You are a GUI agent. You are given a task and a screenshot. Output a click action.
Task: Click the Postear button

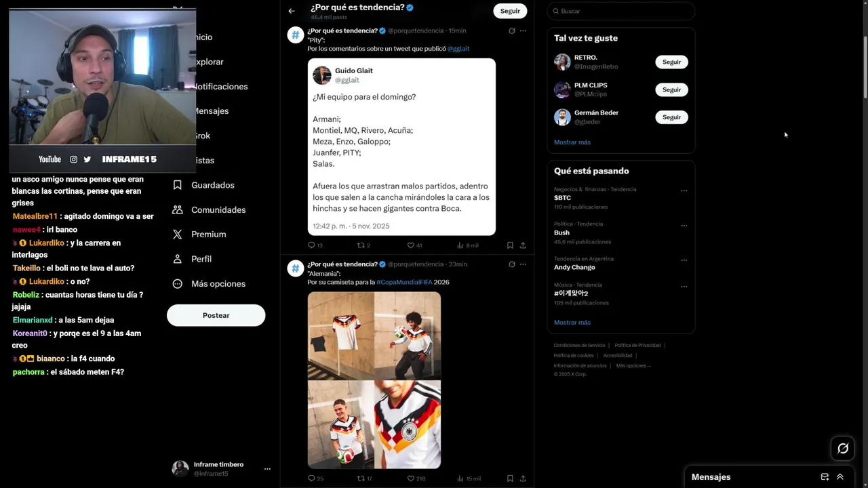(x=216, y=315)
